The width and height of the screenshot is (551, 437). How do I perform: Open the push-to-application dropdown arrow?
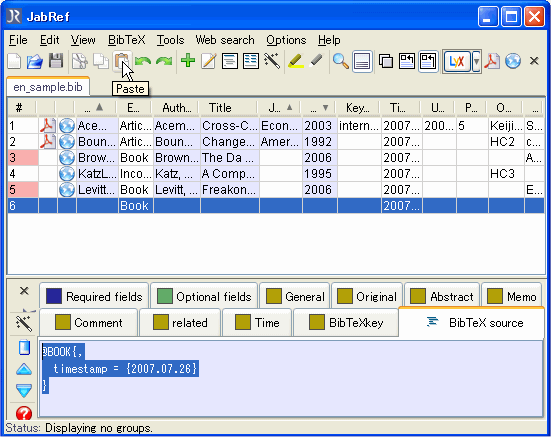click(x=476, y=61)
